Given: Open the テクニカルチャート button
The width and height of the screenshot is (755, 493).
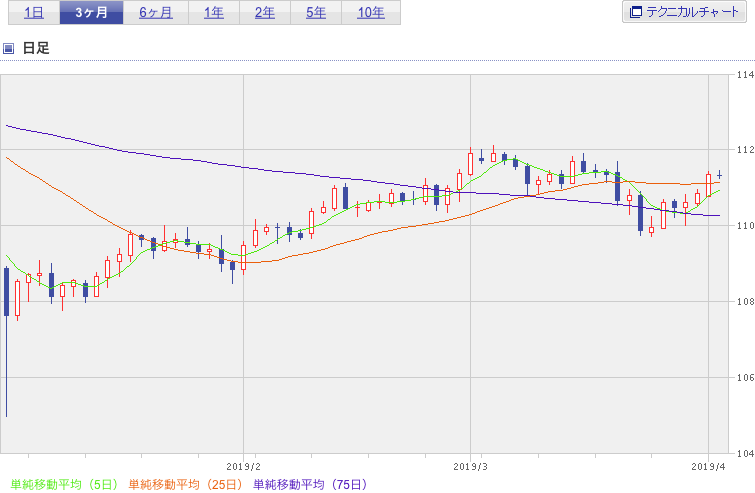Looking at the screenshot, I should coord(684,12).
